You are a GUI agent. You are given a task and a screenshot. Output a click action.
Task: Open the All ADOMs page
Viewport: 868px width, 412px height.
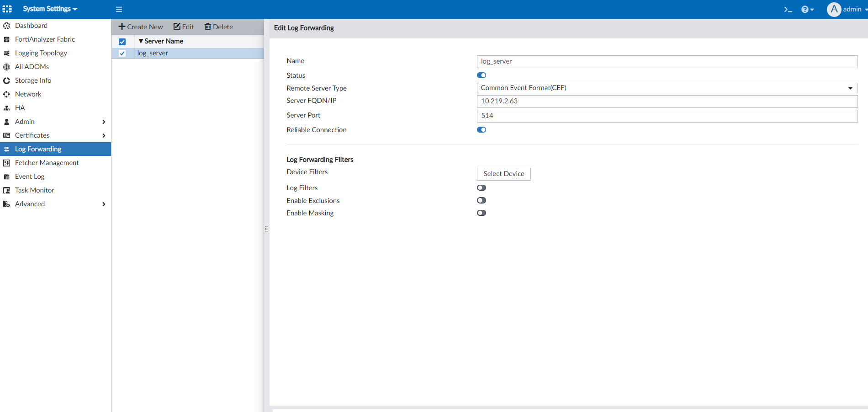[x=32, y=66]
